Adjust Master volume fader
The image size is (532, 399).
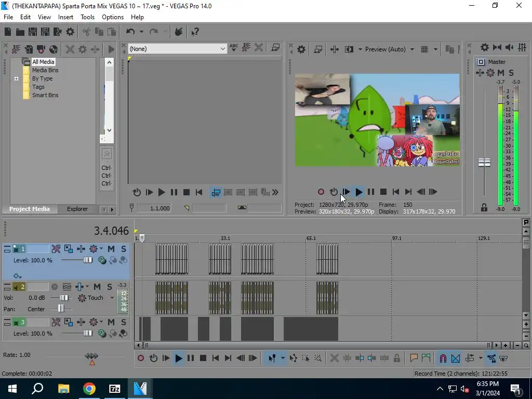click(x=485, y=163)
